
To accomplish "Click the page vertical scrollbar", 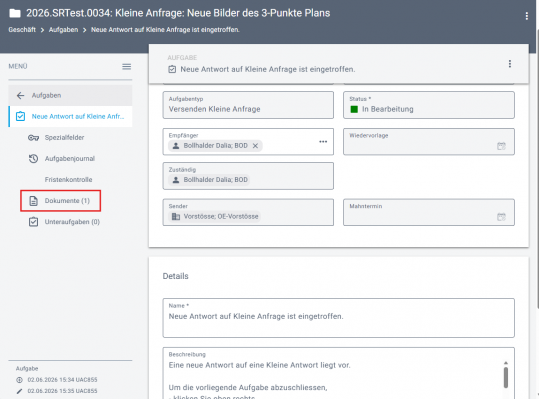I will coord(537,168).
